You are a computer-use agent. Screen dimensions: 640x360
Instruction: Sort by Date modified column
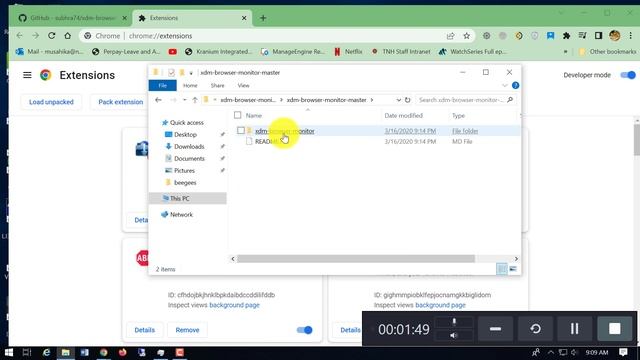403,116
